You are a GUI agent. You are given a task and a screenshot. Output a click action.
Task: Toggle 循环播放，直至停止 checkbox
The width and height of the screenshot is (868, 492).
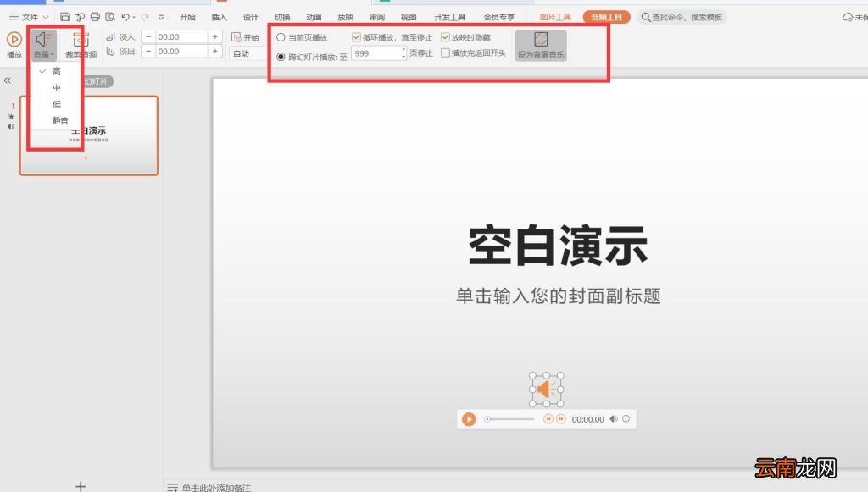tap(356, 37)
